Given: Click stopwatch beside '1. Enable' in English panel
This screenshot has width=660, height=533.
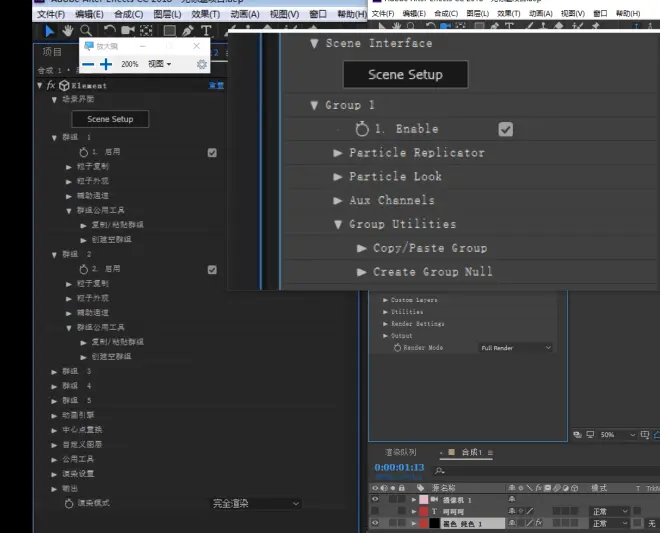Looking at the screenshot, I should tap(362, 129).
